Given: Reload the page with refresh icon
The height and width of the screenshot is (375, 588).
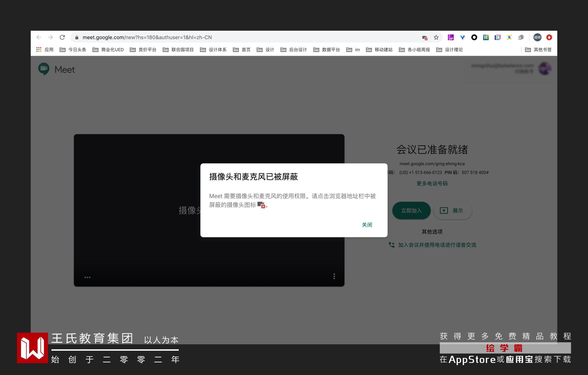Looking at the screenshot, I should [x=62, y=37].
